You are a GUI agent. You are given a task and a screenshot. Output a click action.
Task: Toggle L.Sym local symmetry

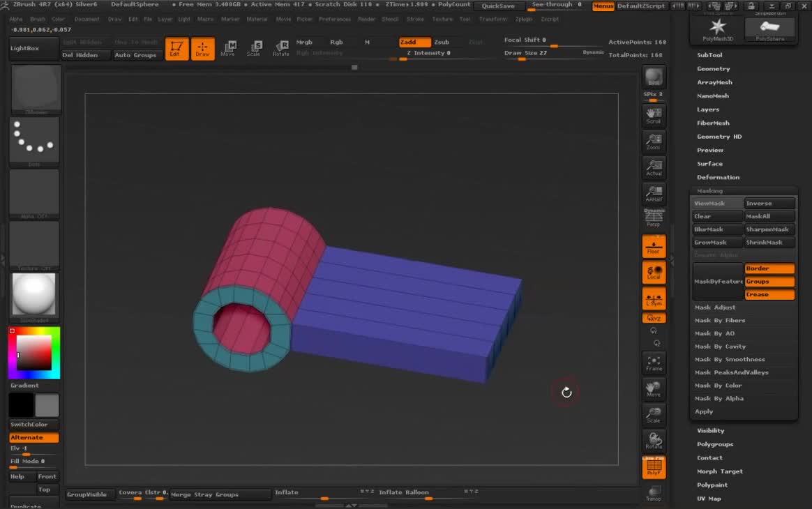pos(654,299)
